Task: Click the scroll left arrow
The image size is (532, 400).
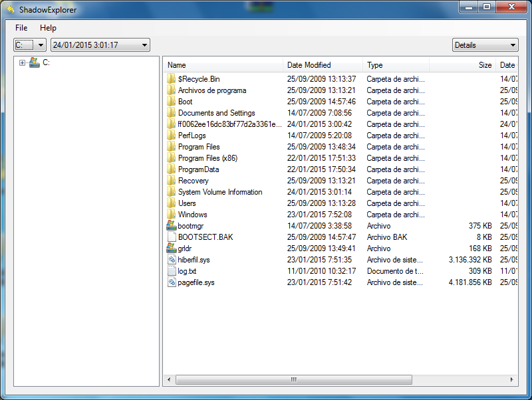Action: point(169,379)
